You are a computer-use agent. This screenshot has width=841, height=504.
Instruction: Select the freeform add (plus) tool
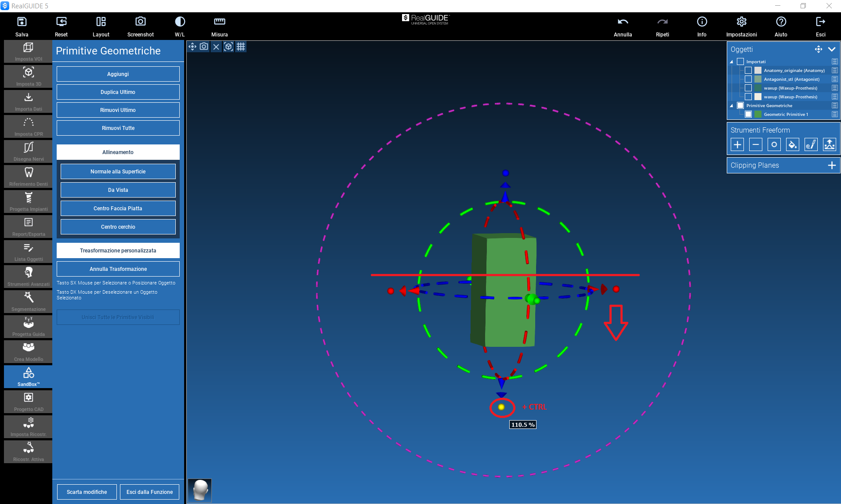point(737,144)
